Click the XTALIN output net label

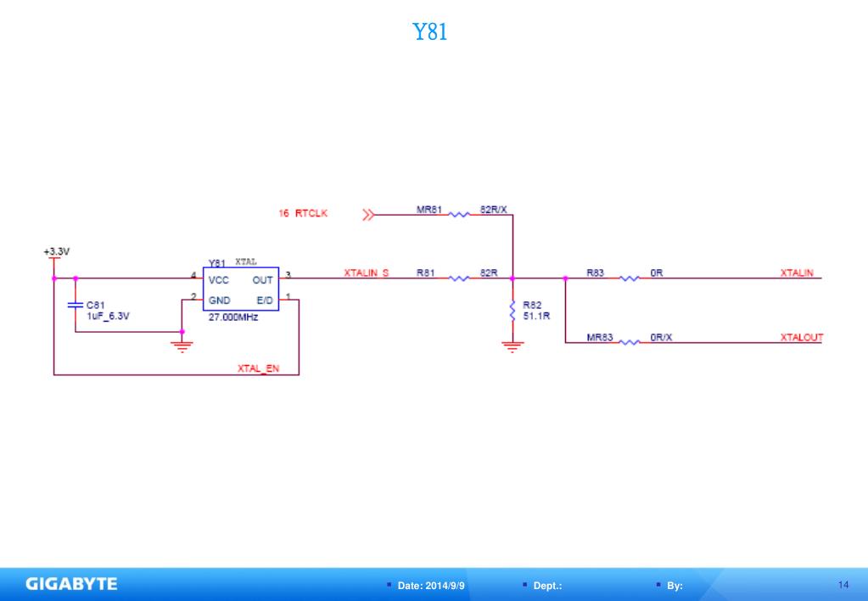coord(797,272)
